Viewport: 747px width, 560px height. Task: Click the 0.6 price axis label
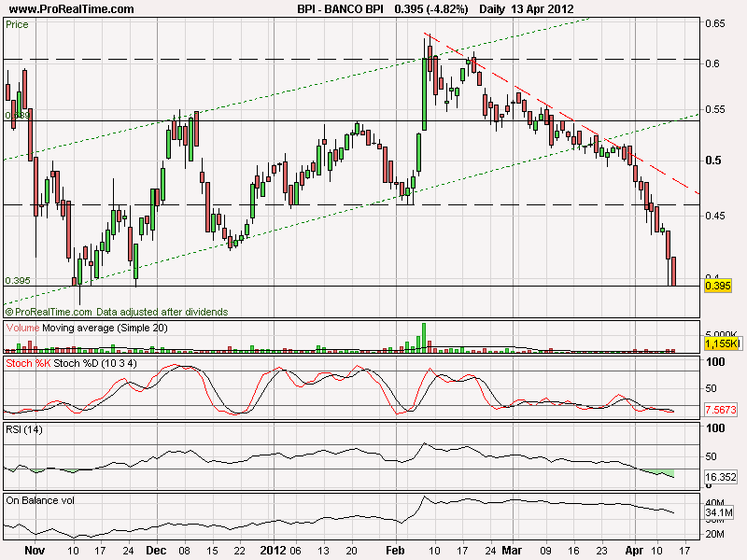712,63
